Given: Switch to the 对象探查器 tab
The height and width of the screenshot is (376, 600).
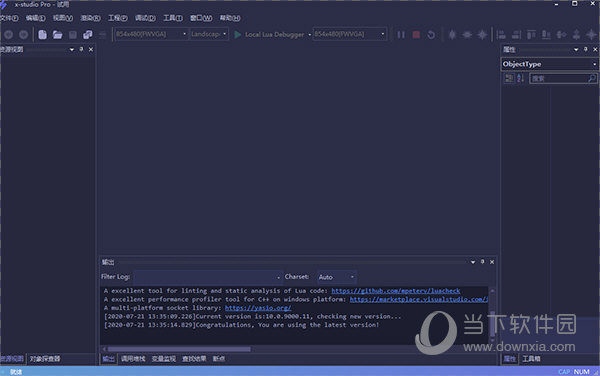Looking at the screenshot, I should pos(45,359).
